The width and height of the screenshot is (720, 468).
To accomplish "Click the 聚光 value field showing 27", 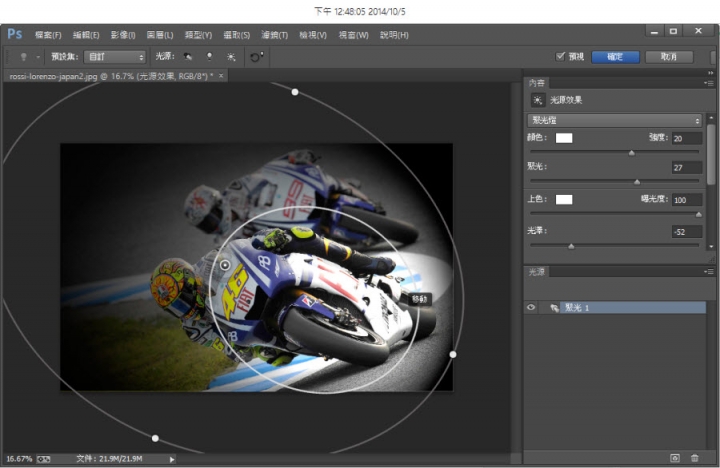I will 687,168.
